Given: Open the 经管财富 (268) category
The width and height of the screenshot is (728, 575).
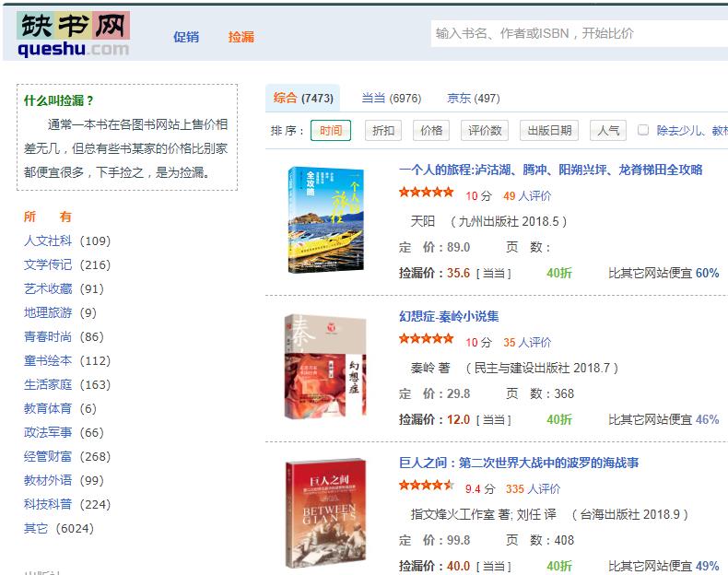Looking at the screenshot, I should coord(67,457).
